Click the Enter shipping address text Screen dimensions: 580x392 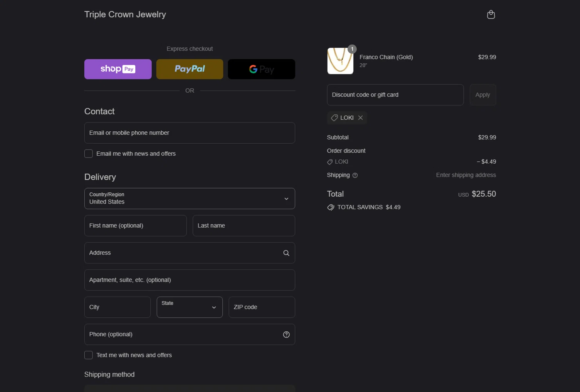tap(466, 175)
